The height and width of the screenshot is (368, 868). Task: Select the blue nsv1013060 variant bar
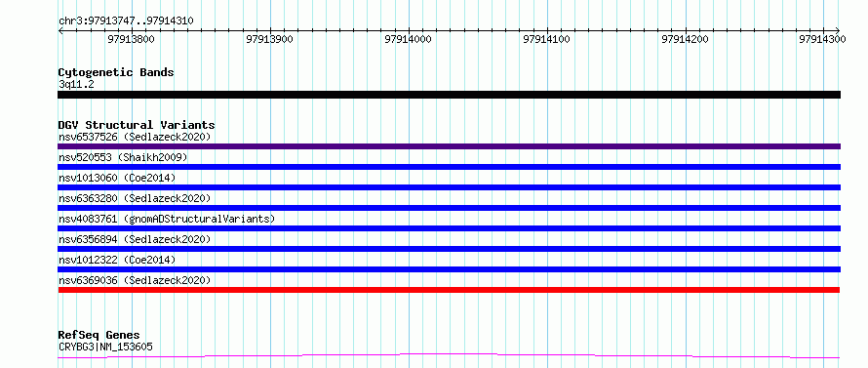point(449,187)
